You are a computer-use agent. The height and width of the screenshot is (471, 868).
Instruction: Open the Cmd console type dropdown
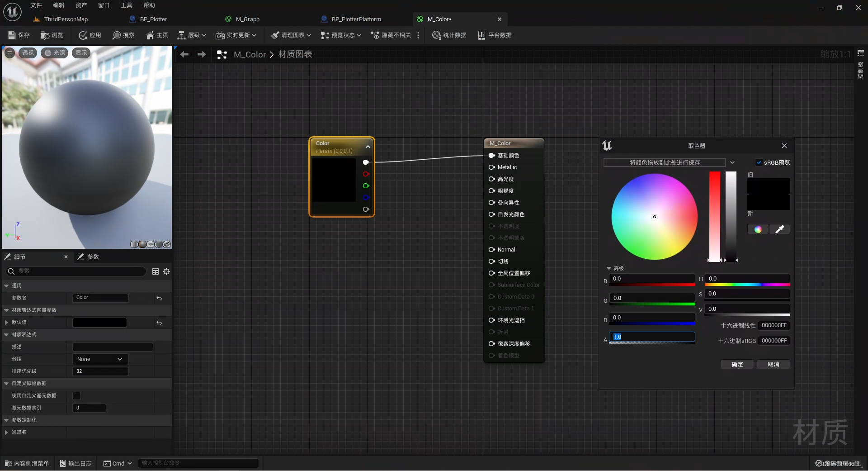coord(118,463)
